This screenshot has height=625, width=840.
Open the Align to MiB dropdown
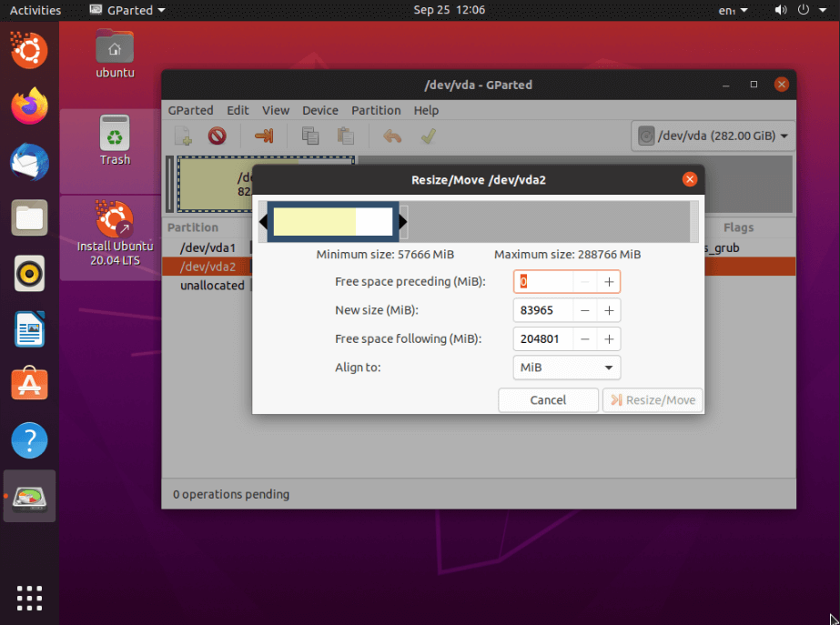pyautogui.click(x=566, y=368)
